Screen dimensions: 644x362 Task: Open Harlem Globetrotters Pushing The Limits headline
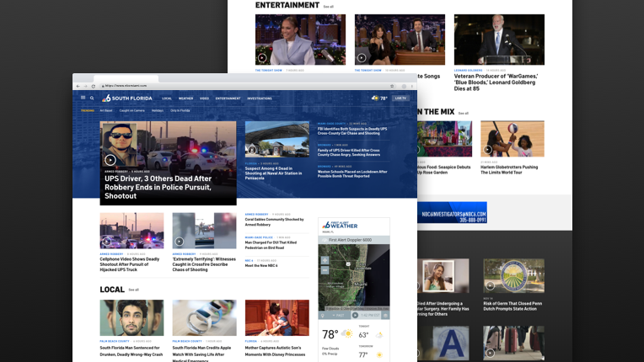click(509, 170)
